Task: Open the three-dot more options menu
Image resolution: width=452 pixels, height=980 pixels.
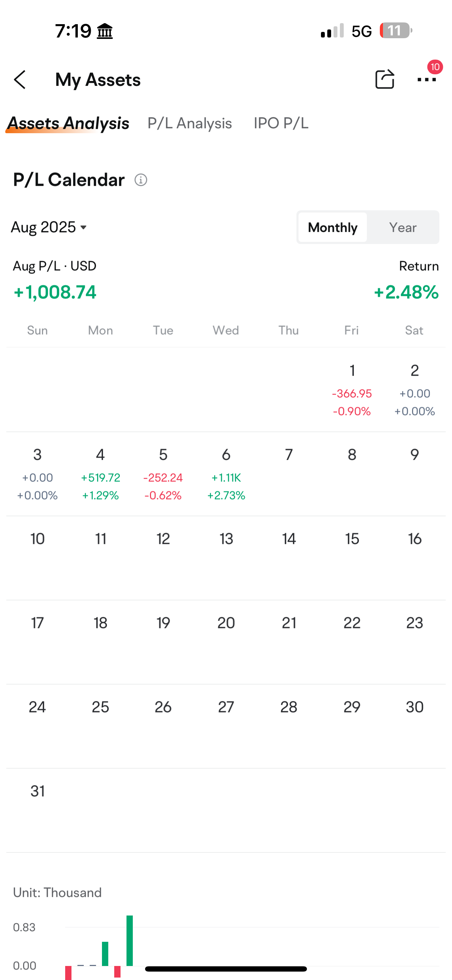Action: click(426, 80)
